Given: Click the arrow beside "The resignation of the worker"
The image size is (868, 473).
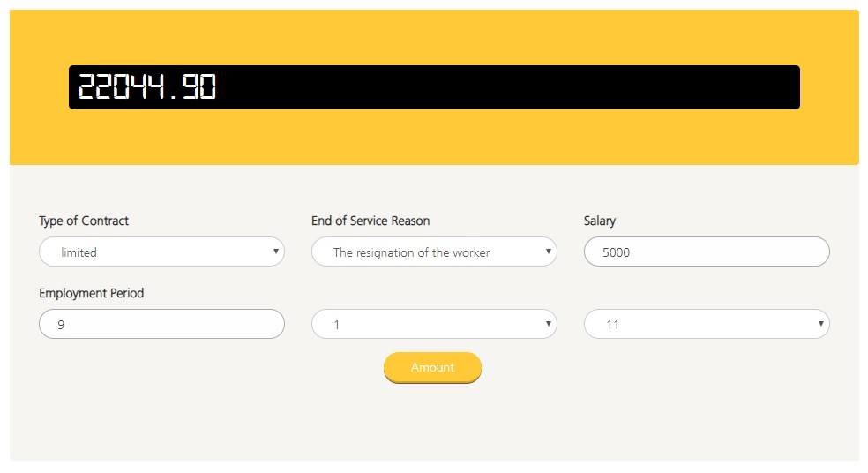Looking at the screenshot, I should 548,252.
